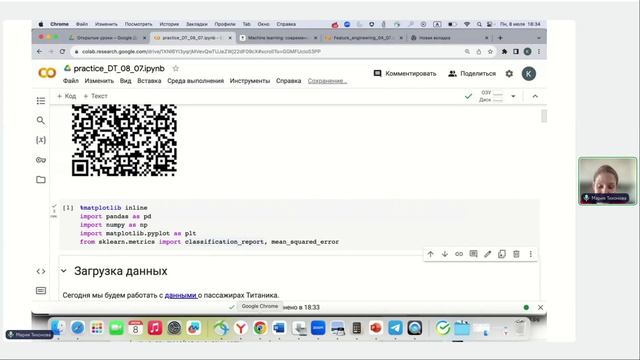640x360 pixels.
Task: Mirror the cell in a tab icon
Action: (x=502, y=254)
